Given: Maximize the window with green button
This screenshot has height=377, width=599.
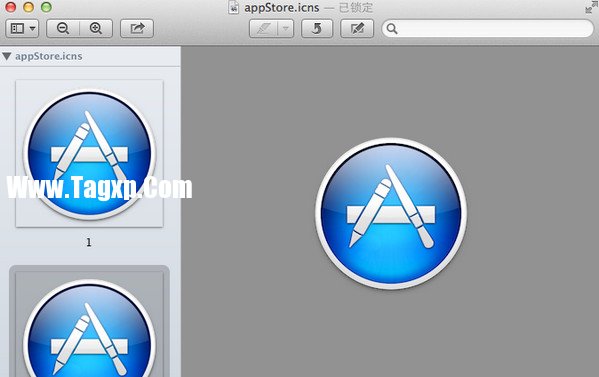Looking at the screenshot, I should (46, 7).
